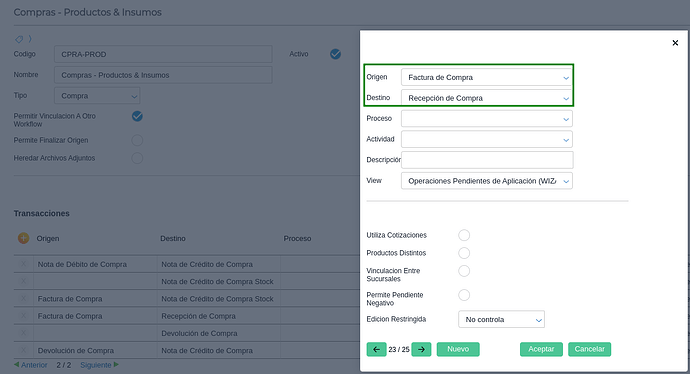Delete the Nota de Débito de Compra row
This screenshot has width=690, height=374.
tap(23, 264)
